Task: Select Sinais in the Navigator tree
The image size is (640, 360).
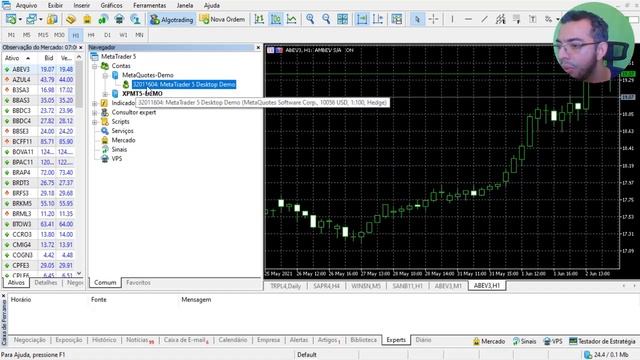Action: [119, 150]
